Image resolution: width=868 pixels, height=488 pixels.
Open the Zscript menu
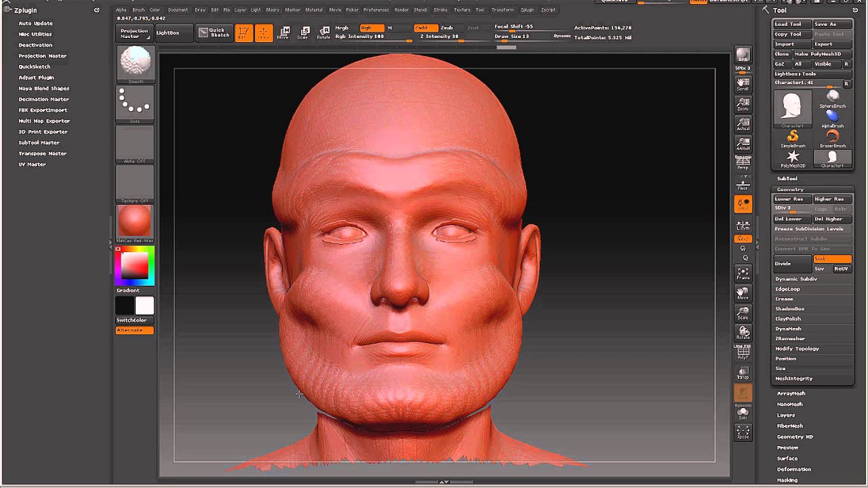coord(548,10)
